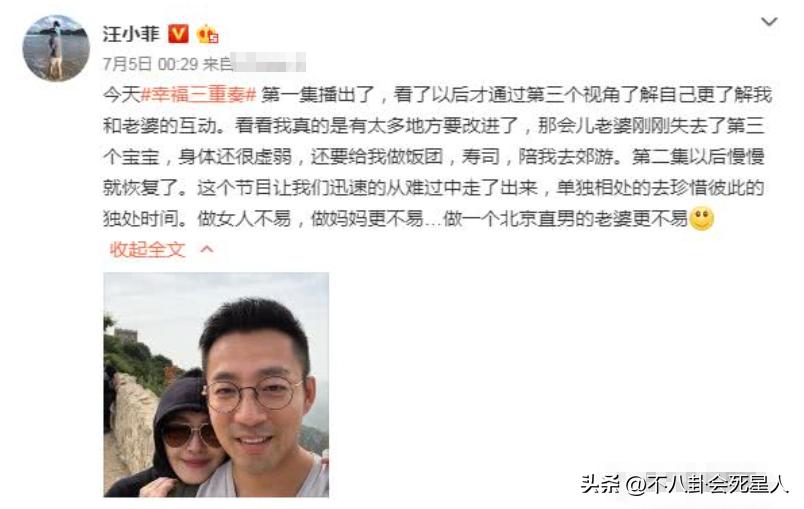Click the crown membership badge icon
The height and width of the screenshot is (509, 804).
tap(207, 34)
